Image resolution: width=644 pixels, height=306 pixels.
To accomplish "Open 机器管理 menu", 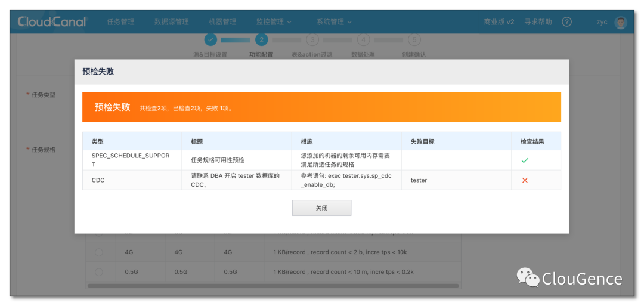I will [x=222, y=22].
